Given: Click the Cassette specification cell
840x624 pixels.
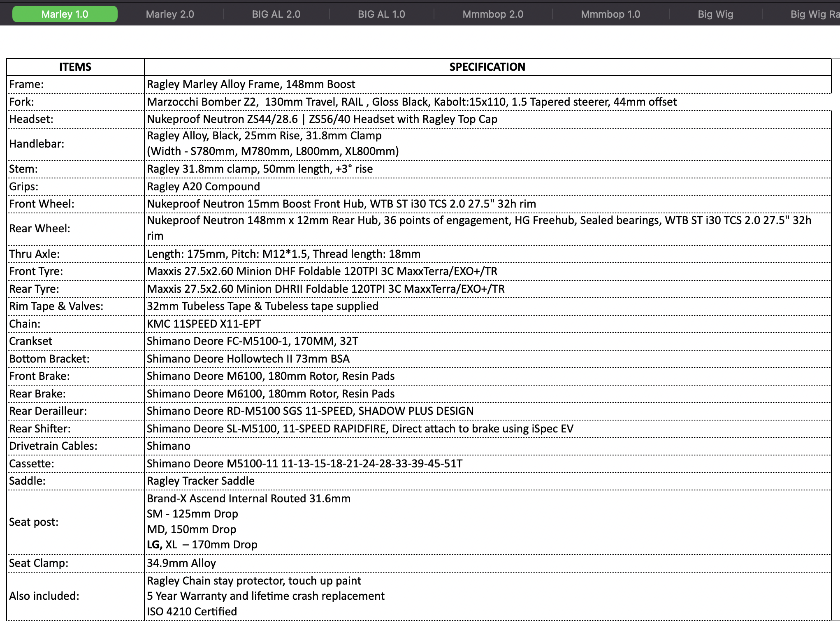Looking at the screenshot, I should (x=304, y=464).
